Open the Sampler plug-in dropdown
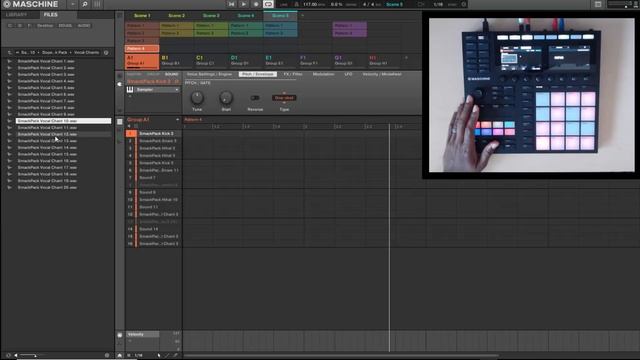 [x=177, y=89]
